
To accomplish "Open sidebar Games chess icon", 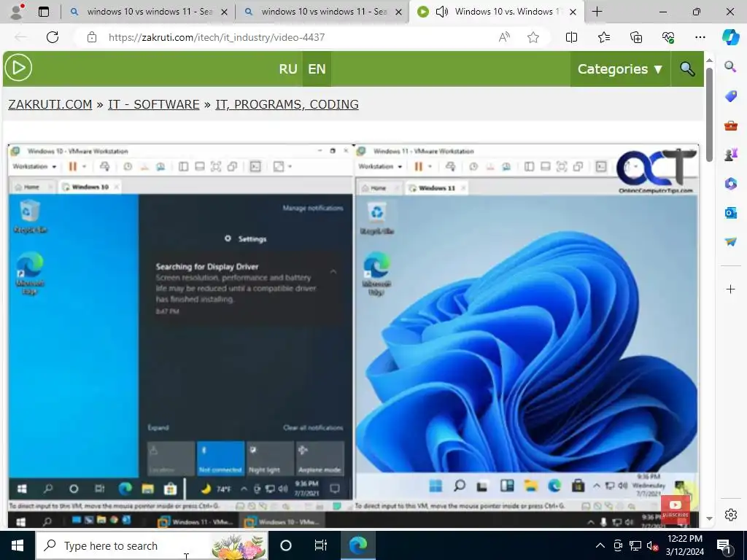I will point(730,155).
